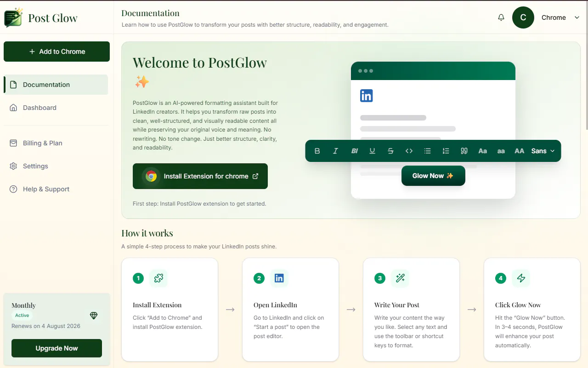Click Install Extension for chrome button
The height and width of the screenshot is (368, 588).
click(x=200, y=176)
